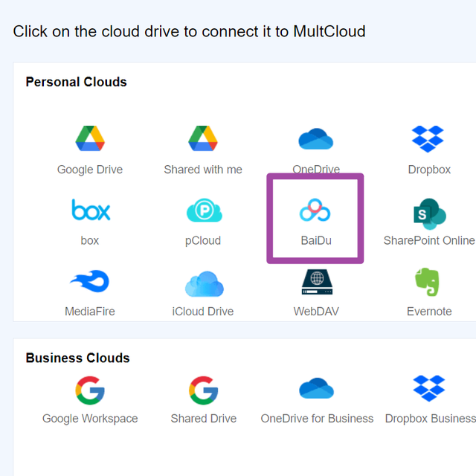This screenshot has width=476, height=476.
Task: Click the "WebDAV" text label
Action: tap(316, 312)
